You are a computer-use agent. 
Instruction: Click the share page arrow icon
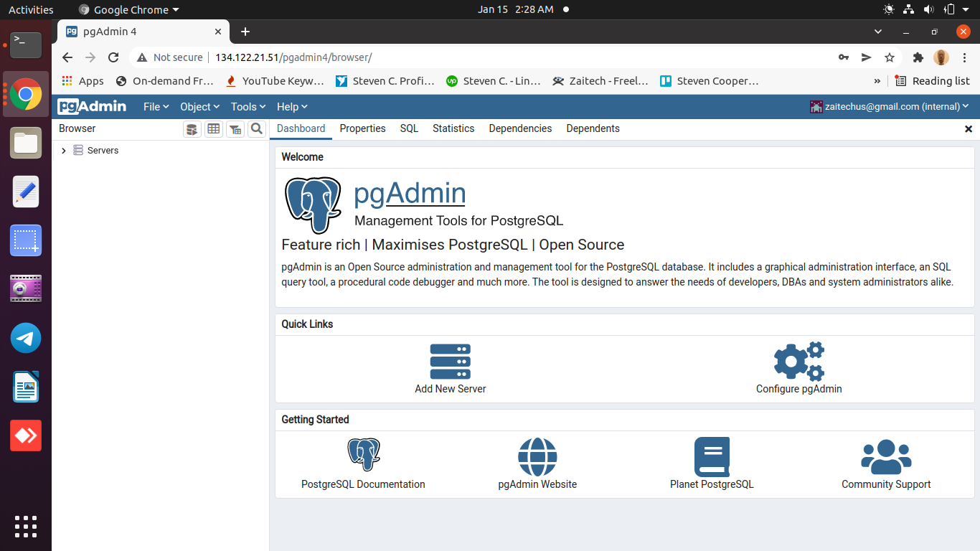867,57
